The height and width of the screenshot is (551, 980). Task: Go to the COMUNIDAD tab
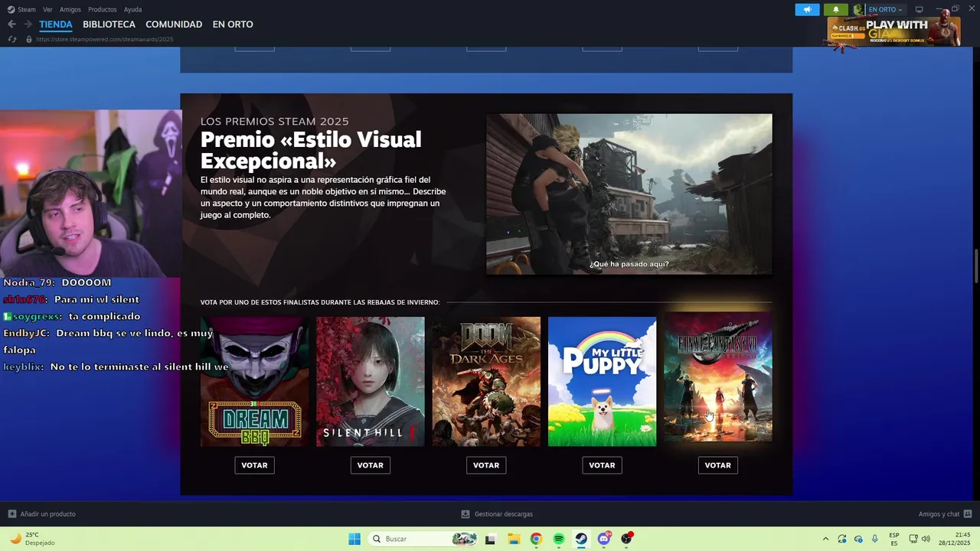pos(174,24)
